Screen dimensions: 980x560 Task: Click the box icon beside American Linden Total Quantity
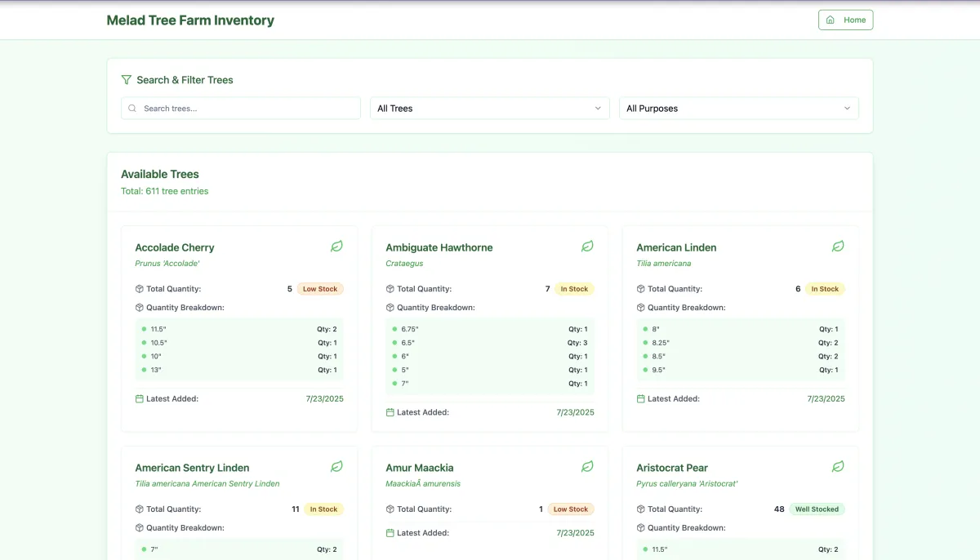pyautogui.click(x=641, y=289)
